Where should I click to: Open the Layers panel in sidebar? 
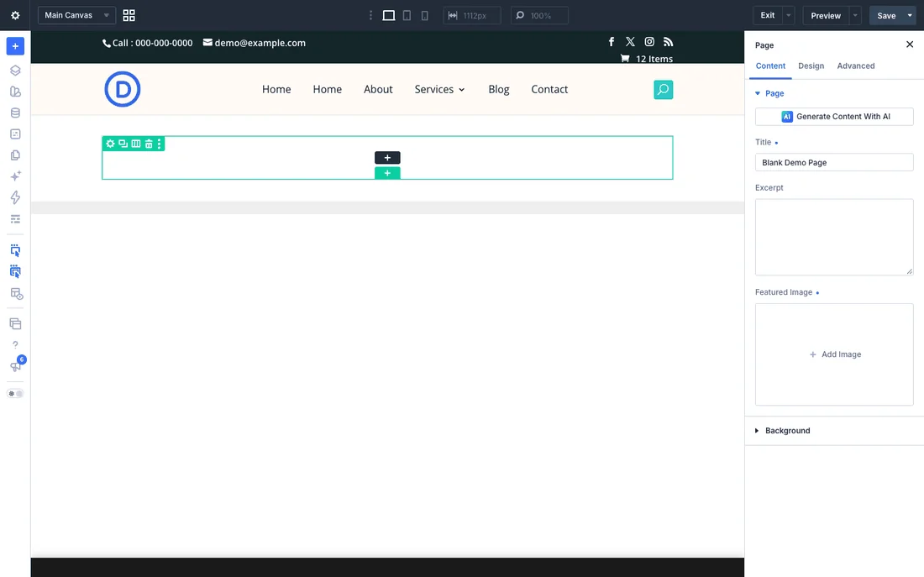click(x=15, y=71)
